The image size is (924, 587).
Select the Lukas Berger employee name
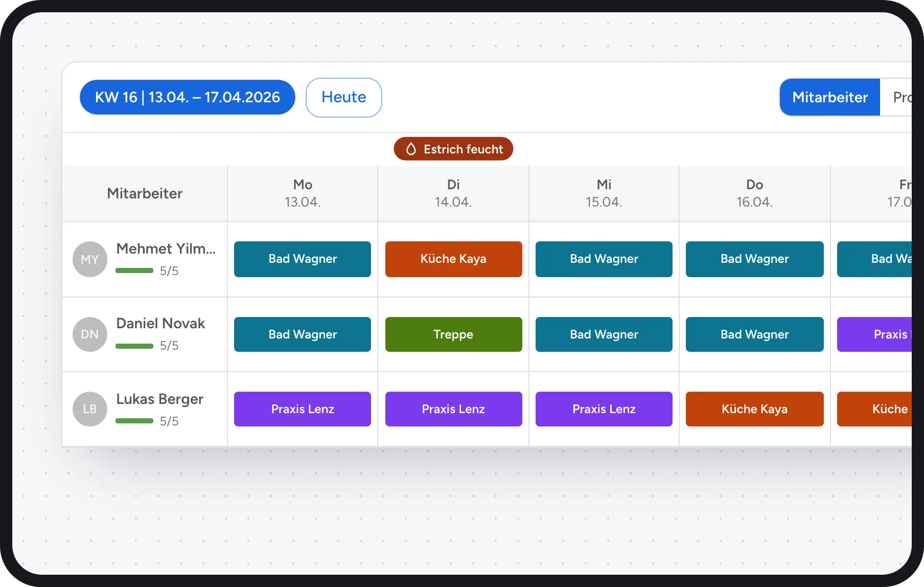160,399
